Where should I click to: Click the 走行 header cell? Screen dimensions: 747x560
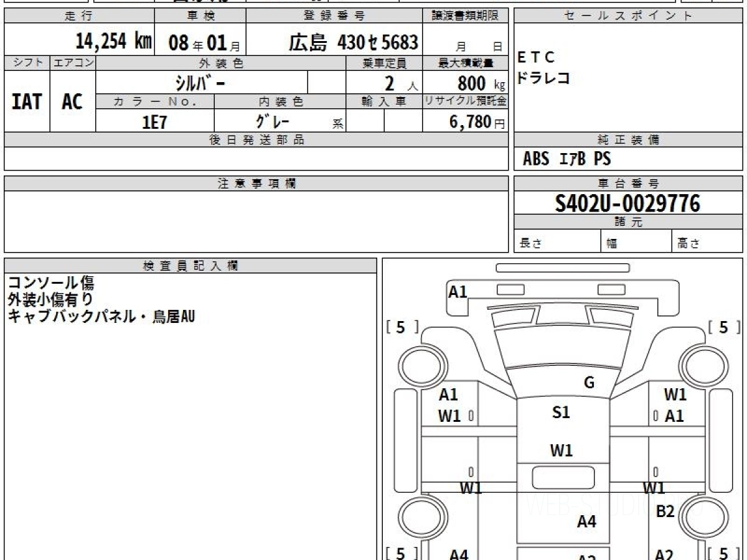tap(79, 16)
